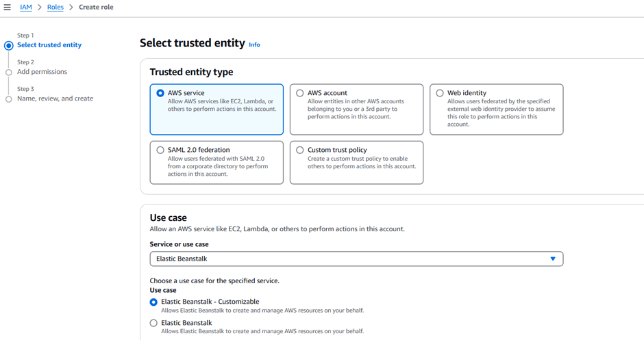644x340 pixels.
Task: Select Custom trust policy radio button
Action: click(x=300, y=150)
